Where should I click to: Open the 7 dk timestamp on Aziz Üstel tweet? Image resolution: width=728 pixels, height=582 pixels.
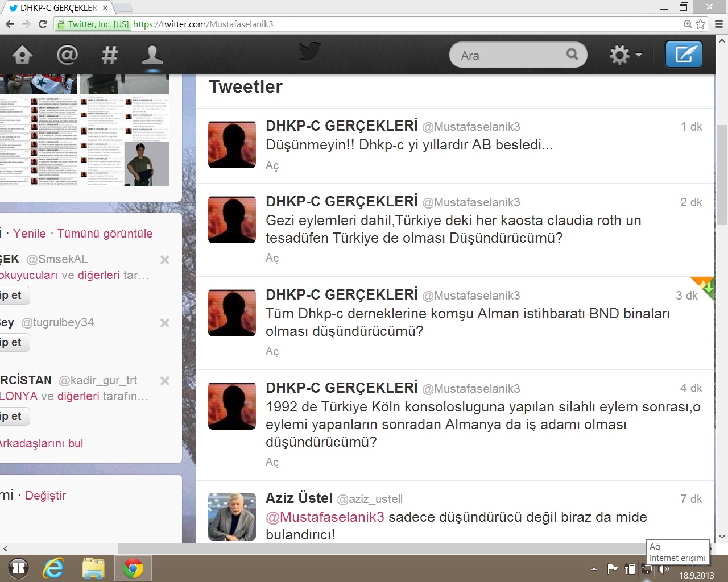692,499
